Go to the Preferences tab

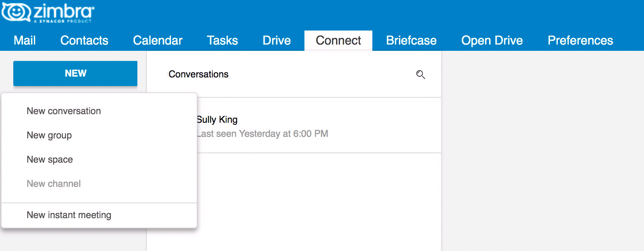580,41
